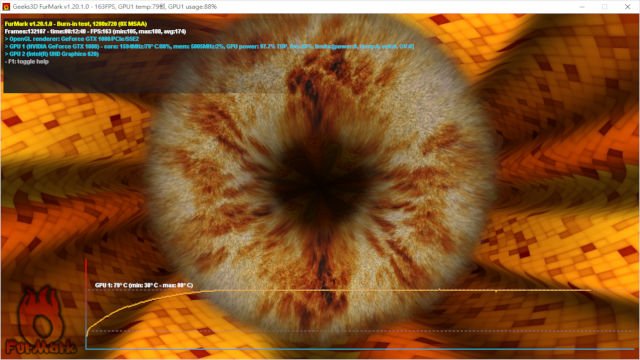Click the GPU 2 Intel UHD Graphics line
Image resolution: width=640 pixels, height=360 pixels.
point(52,54)
